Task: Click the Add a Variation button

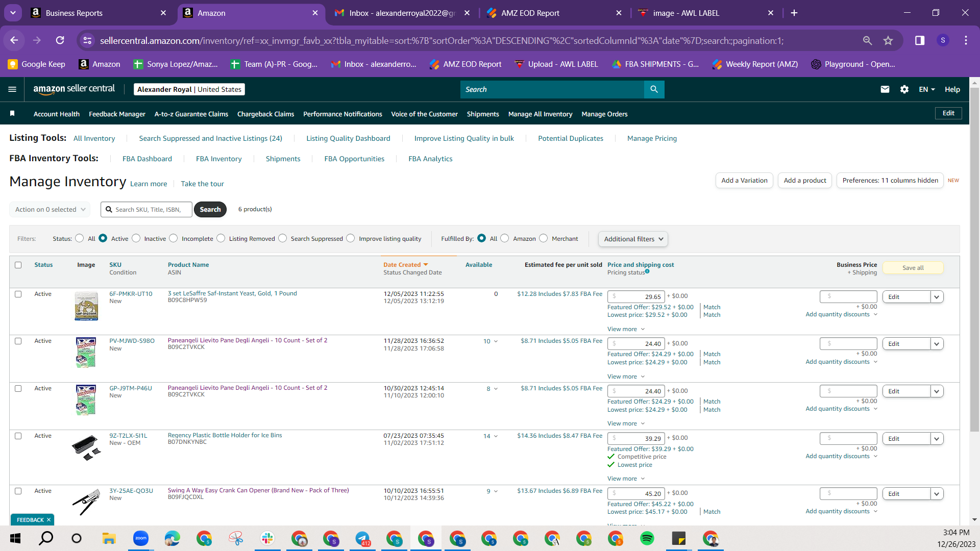Action: [x=744, y=181]
